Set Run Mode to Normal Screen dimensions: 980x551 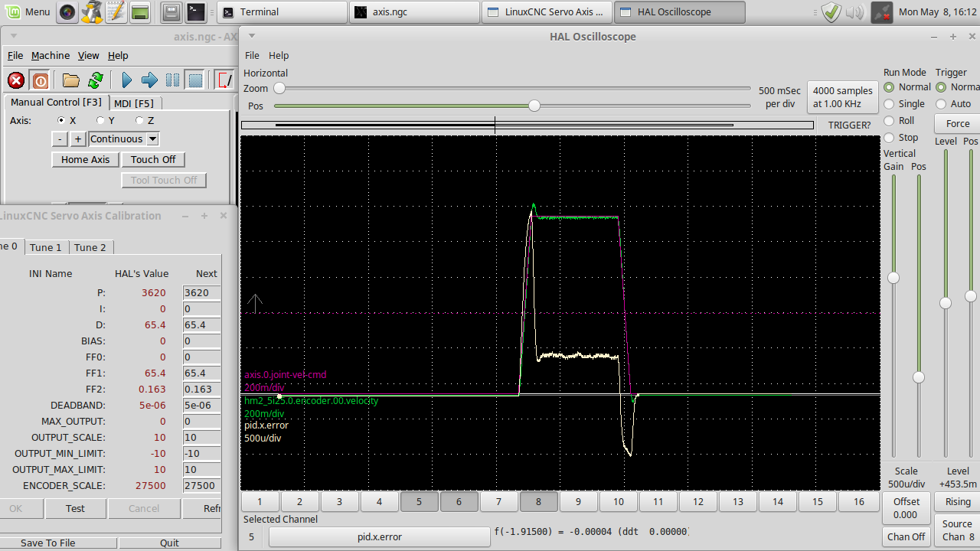click(x=889, y=87)
